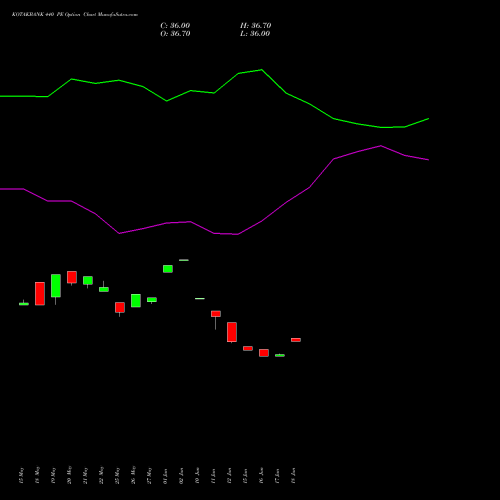Image resolution: width=500 pixels, height=500 pixels.
Task: Click the '27 May' date axis label
Action: click(149, 475)
